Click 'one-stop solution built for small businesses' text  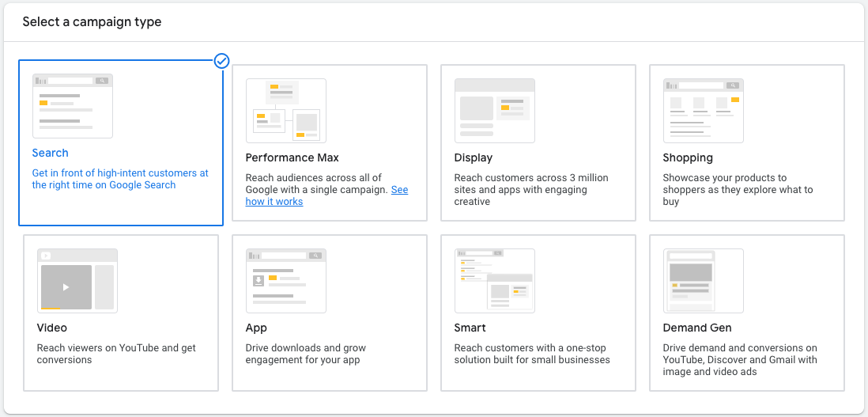[x=532, y=354]
